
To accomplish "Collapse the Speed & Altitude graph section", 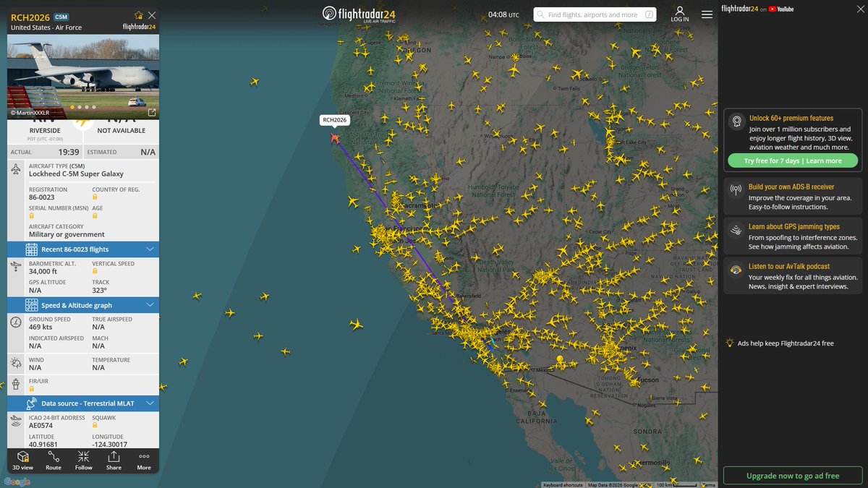I will 150,304.
